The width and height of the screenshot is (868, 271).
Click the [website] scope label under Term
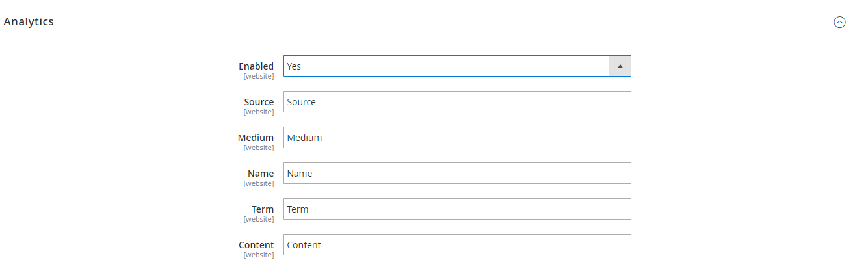pyautogui.click(x=259, y=219)
